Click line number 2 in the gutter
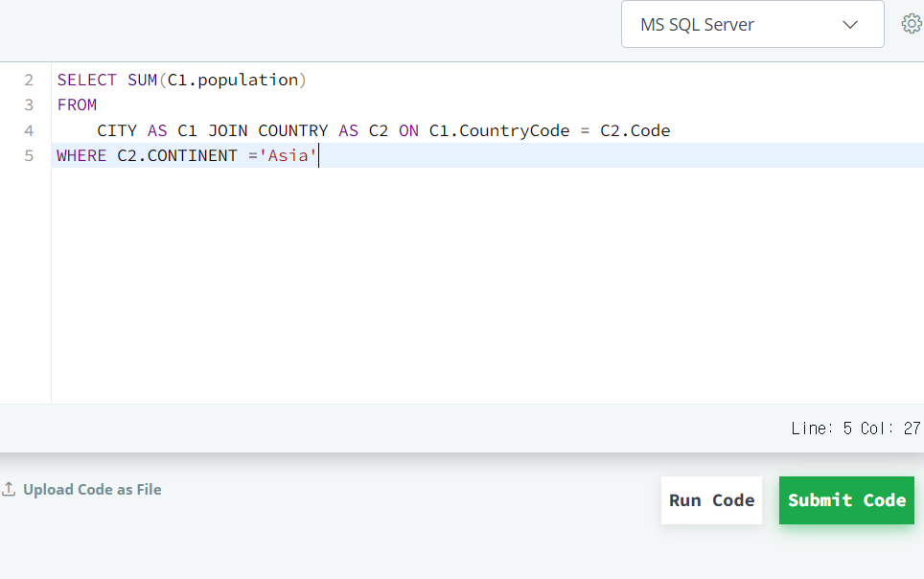The image size is (924, 579). 29,80
